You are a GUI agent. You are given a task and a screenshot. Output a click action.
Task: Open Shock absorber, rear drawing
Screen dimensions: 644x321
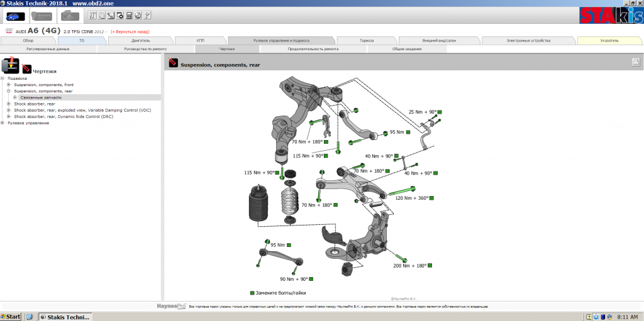[35, 104]
